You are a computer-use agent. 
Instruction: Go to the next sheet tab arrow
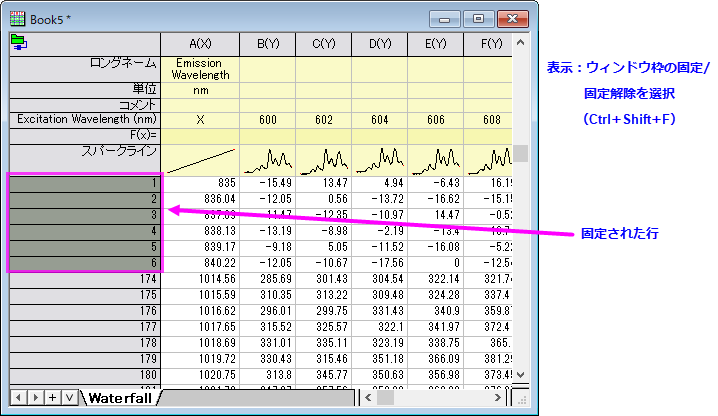(36, 397)
